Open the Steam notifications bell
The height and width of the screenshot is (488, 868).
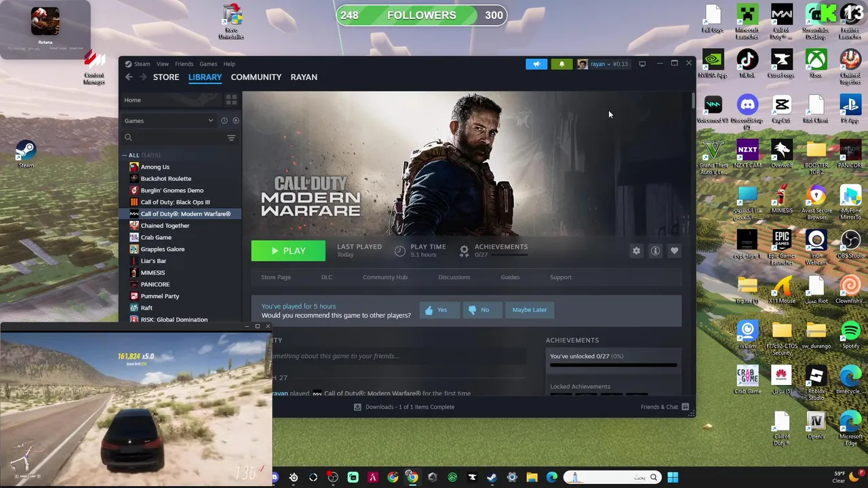(x=561, y=64)
